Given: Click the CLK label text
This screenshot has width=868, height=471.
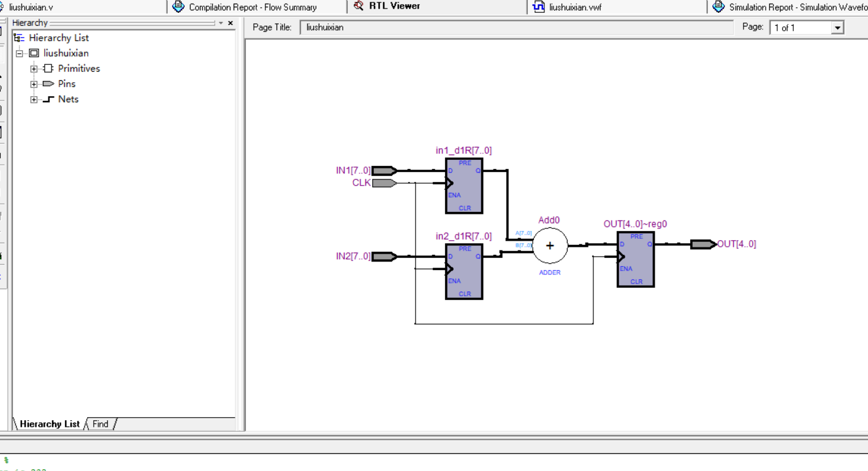Looking at the screenshot, I should pyautogui.click(x=361, y=183).
